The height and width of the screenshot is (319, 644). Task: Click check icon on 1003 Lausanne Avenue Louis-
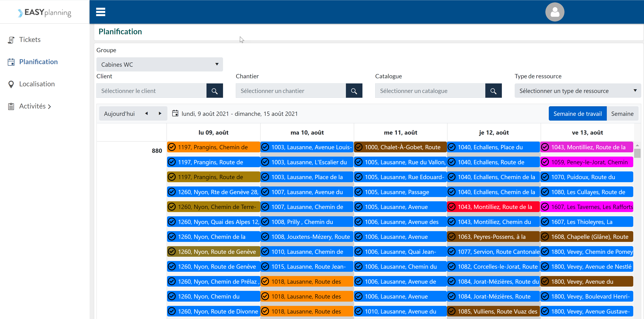(265, 147)
